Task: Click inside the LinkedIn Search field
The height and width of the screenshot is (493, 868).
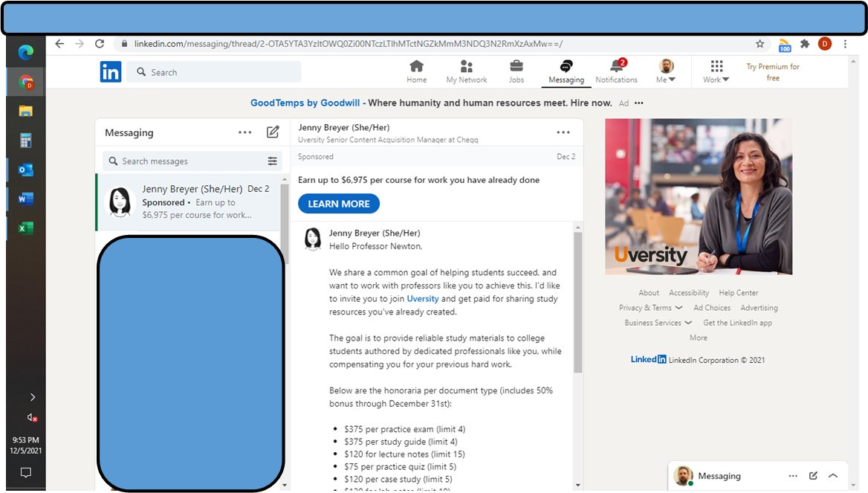Action: [214, 72]
